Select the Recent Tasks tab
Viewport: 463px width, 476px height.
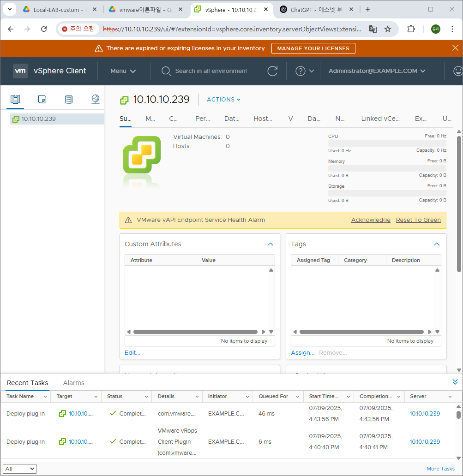(x=27, y=383)
